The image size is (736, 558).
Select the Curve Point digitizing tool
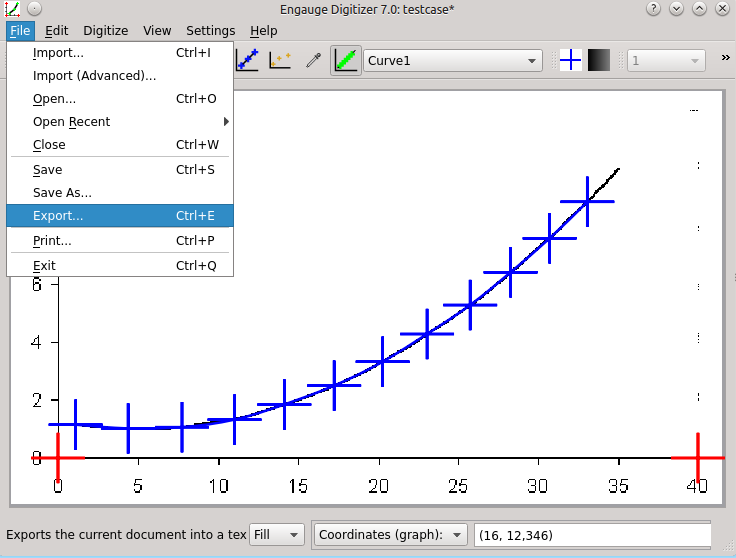point(248,61)
